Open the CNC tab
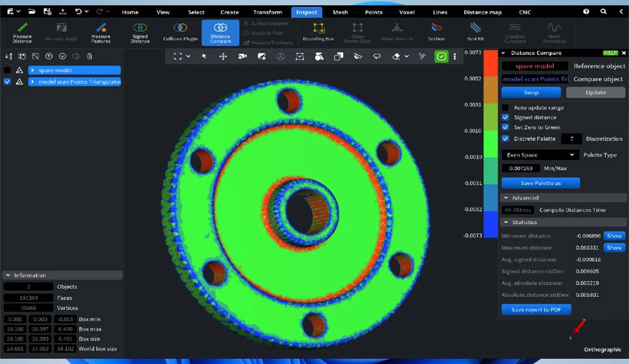 click(x=524, y=12)
